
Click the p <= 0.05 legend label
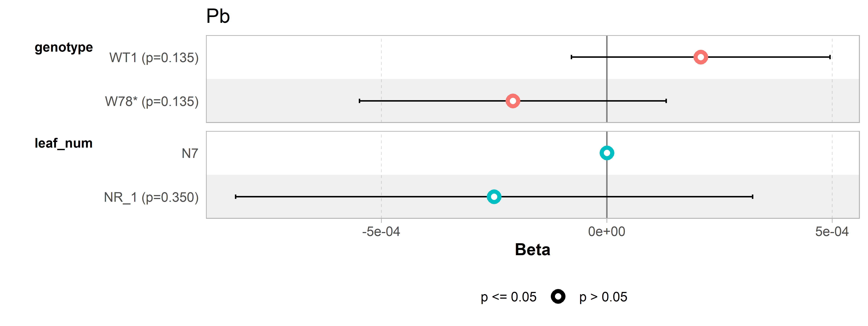509,297
